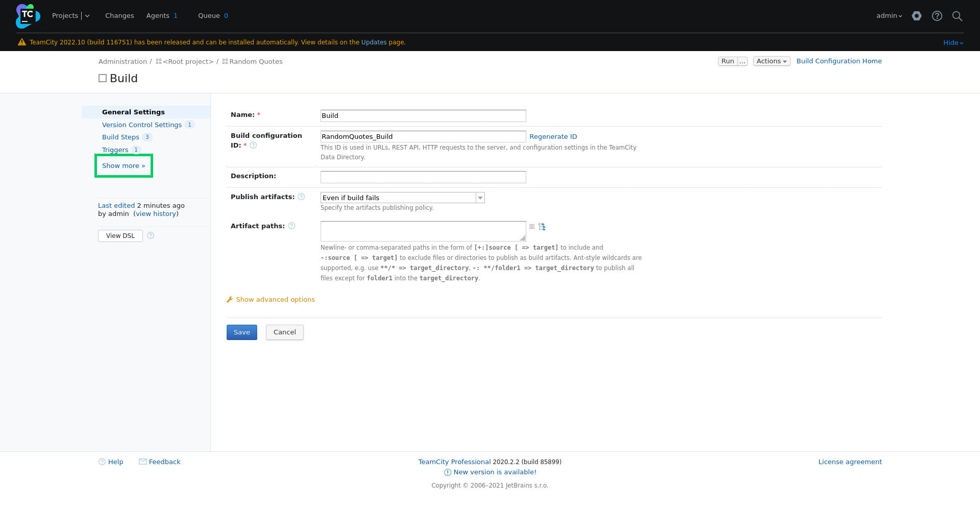
Task: Click the Root project breadcrumb link
Action: (188, 61)
